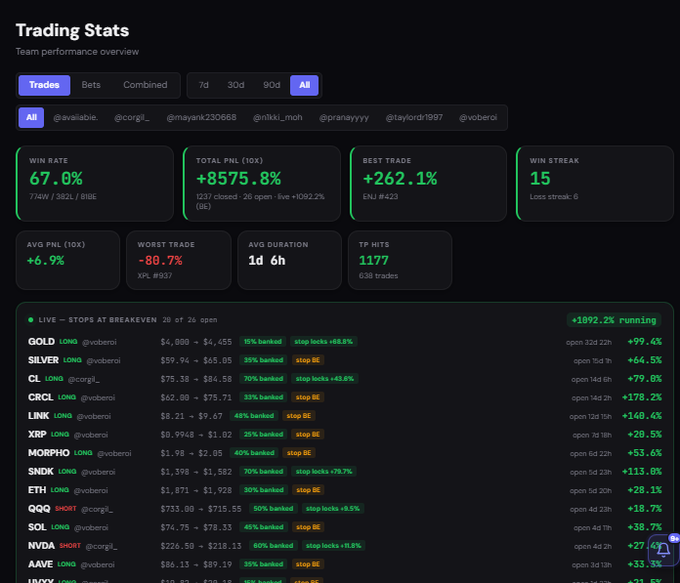Click GOLD's 15% banked badge
This screenshot has height=583, width=680.
click(x=262, y=342)
